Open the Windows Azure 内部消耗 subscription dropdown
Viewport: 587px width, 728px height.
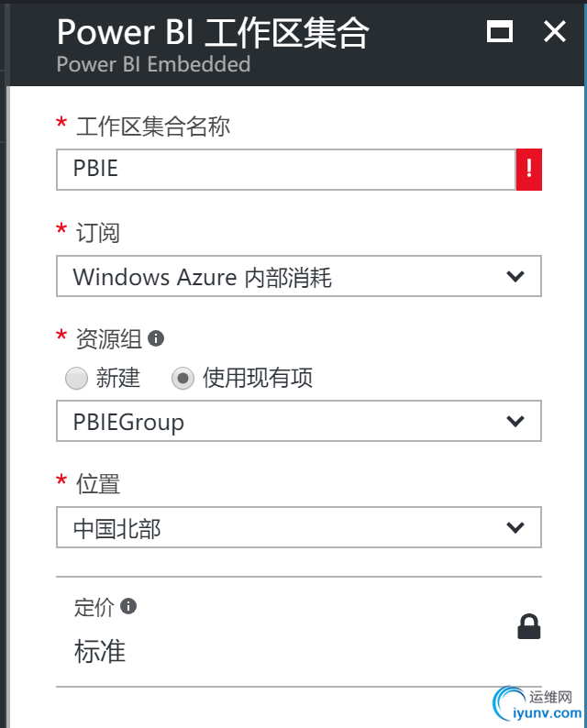pyautogui.click(x=298, y=277)
